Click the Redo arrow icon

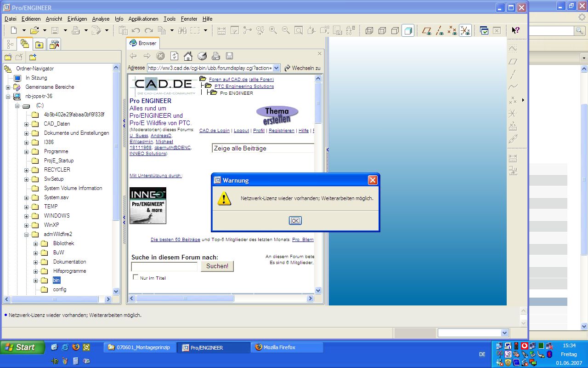tap(149, 30)
